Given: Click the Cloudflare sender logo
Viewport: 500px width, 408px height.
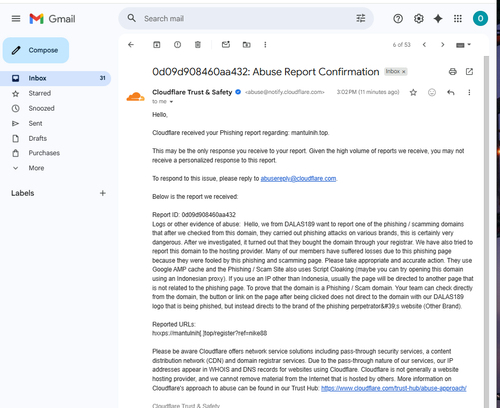Looking at the screenshot, I should coord(136,97).
